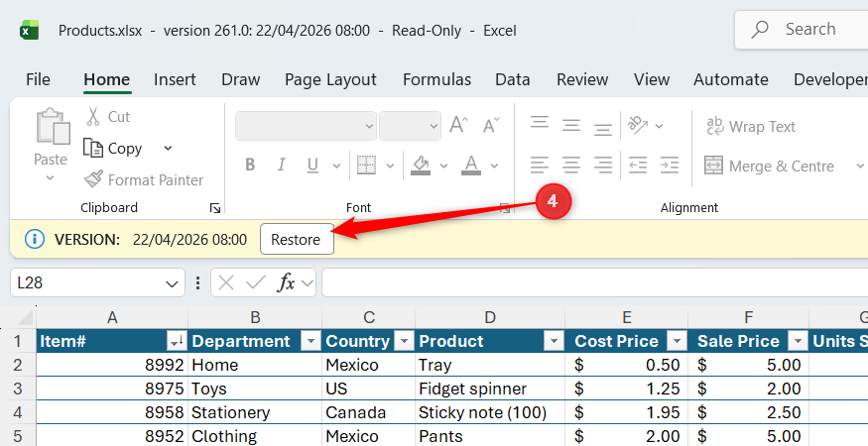The image size is (868, 446).
Task: Toggle Underline formatting
Action: click(312, 165)
